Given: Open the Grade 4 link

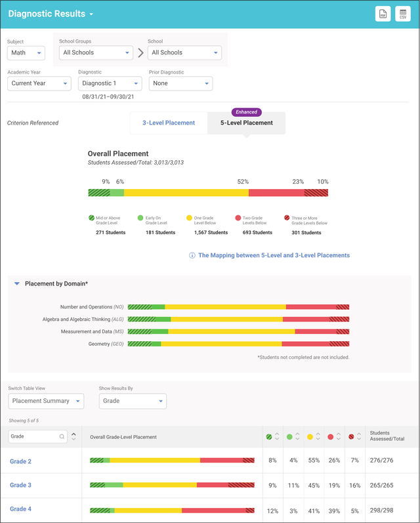Looking at the screenshot, I should point(21,509).
